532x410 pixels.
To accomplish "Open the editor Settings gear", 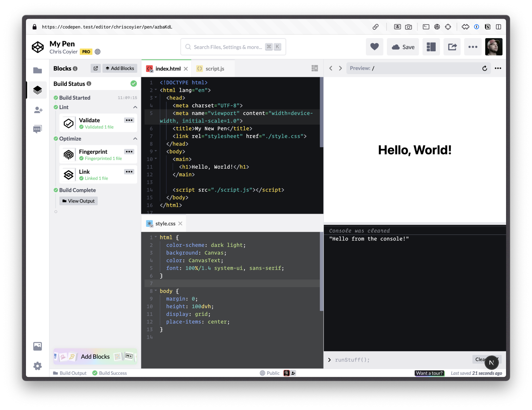I will click(37, 366).
